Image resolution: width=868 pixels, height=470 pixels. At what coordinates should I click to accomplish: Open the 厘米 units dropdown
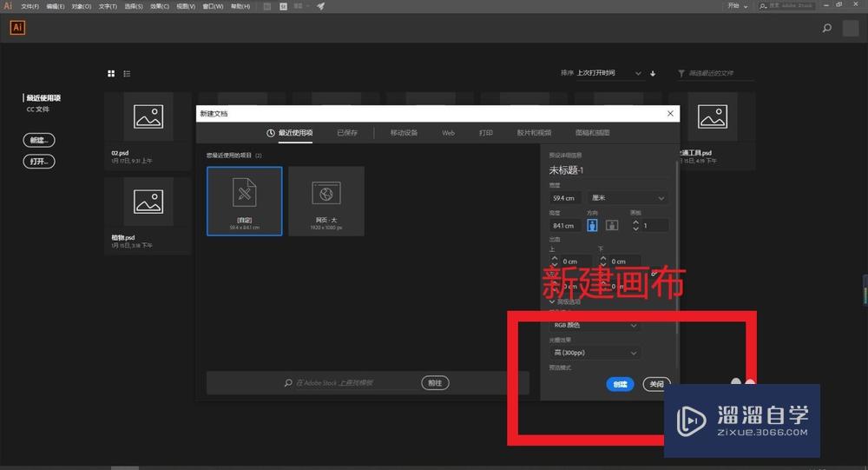(628, 198)
